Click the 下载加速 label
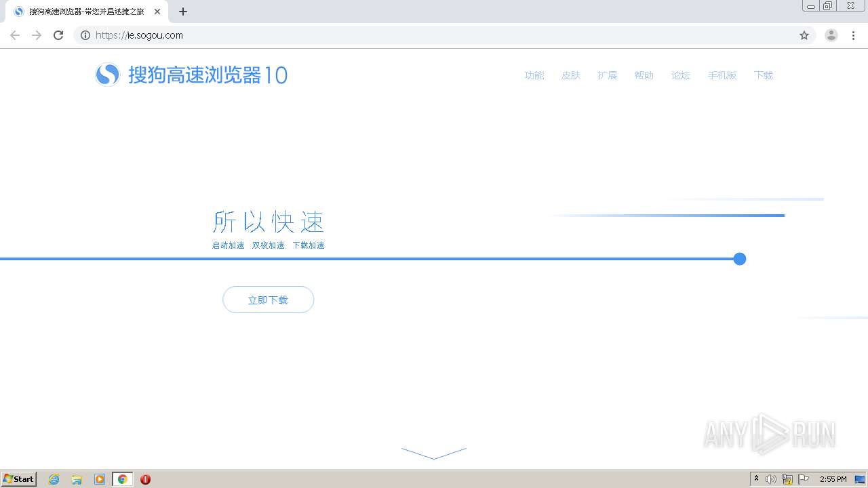The height and width of the screenshot is (488, 868). click(309, 245)
